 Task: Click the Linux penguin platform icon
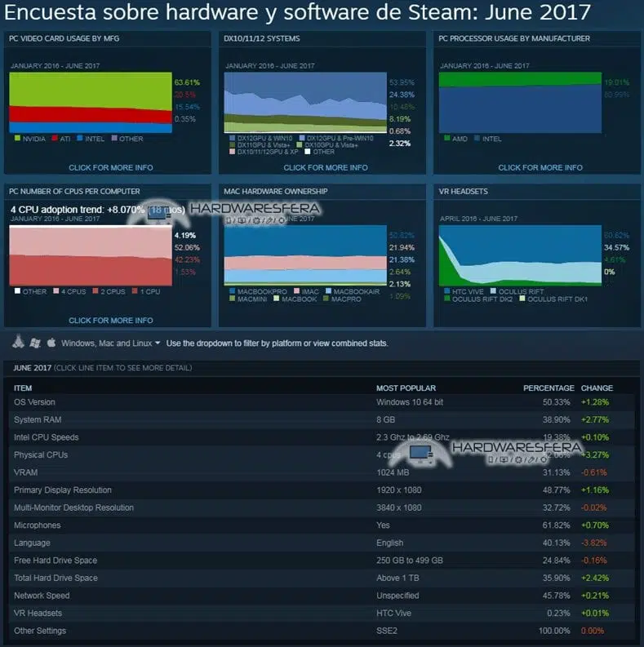click(x=18, y=342)
